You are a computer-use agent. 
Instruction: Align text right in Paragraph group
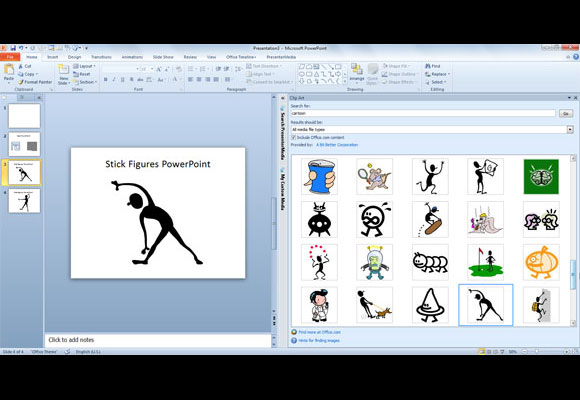click(208, 80)
